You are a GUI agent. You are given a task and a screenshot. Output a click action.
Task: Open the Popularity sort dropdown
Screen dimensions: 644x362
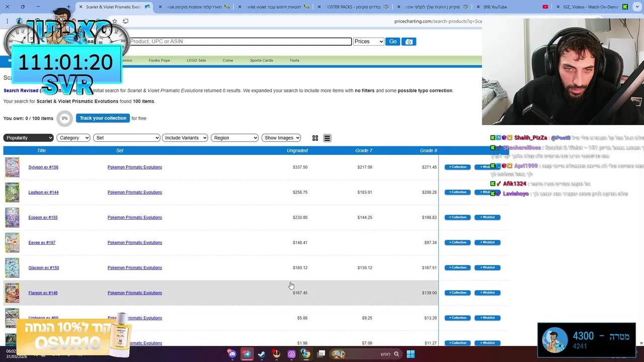[28, 138]
